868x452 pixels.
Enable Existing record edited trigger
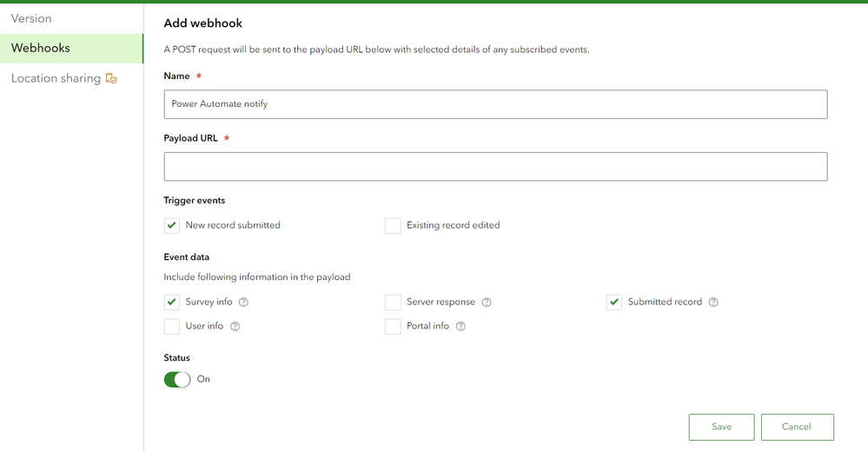click(393, 225)
